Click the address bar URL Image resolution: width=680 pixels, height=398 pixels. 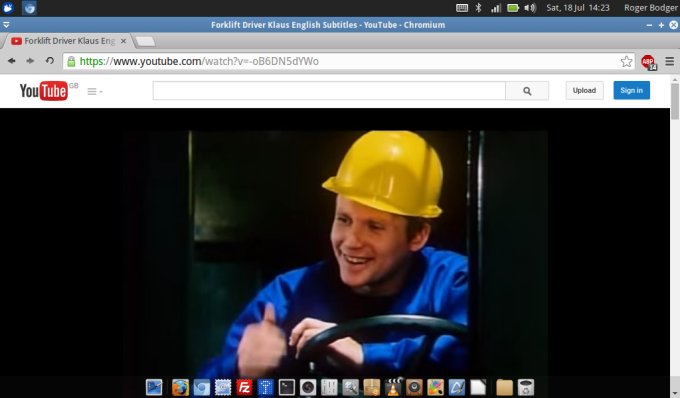tap(199, 62)
